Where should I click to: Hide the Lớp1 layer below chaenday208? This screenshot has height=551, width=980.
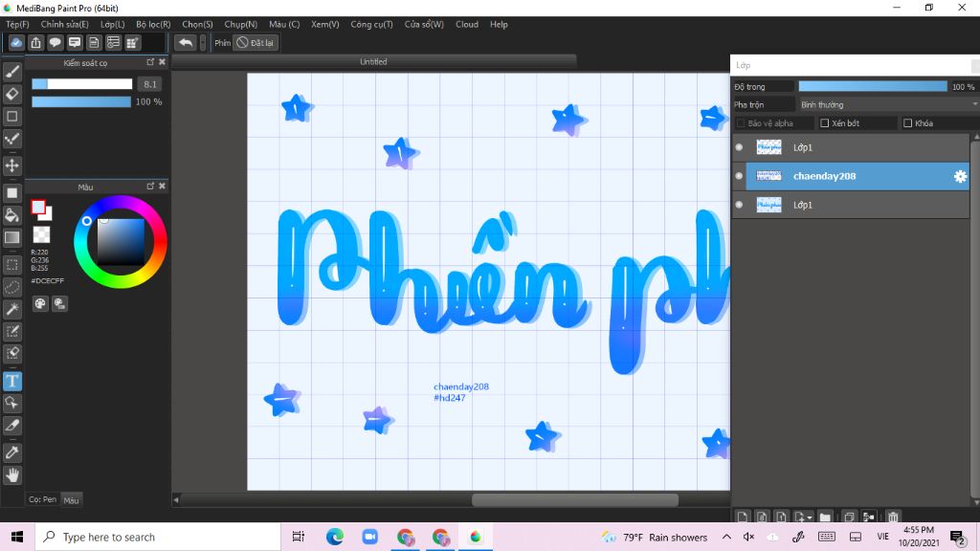740,205
